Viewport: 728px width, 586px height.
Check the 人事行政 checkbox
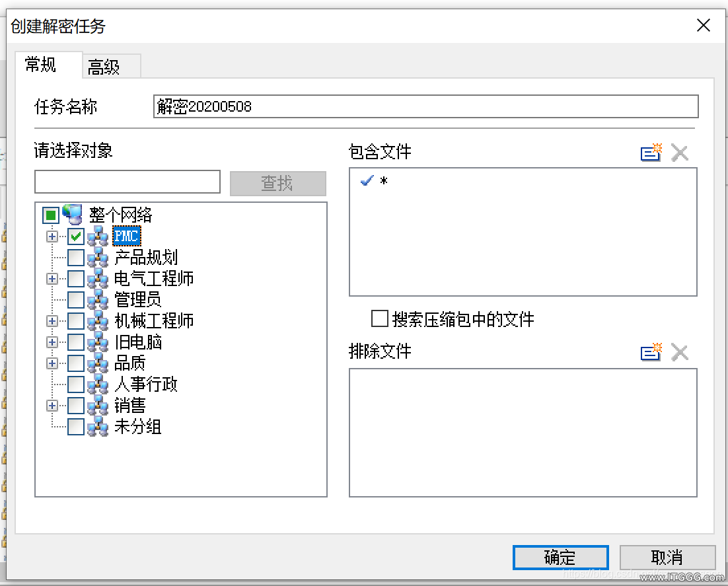(76, 385)
